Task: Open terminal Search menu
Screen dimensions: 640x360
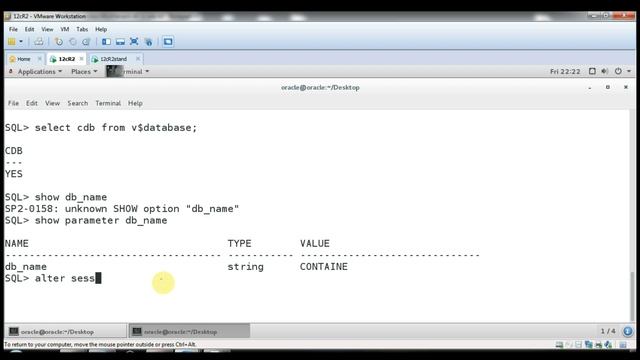Action: point(78,103)
